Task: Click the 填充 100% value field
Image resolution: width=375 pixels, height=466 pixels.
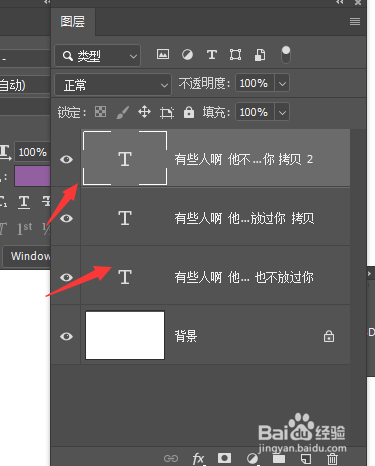Action: 255,112
